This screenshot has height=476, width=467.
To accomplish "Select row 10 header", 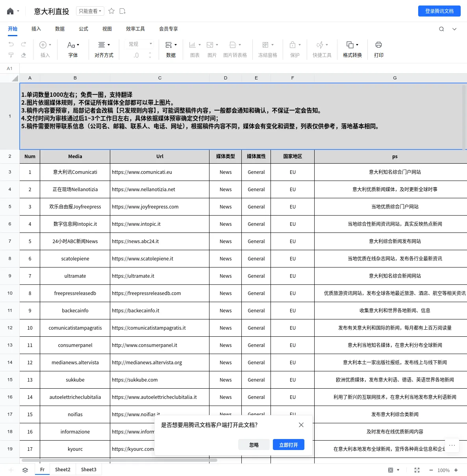I will click(10, 293).
